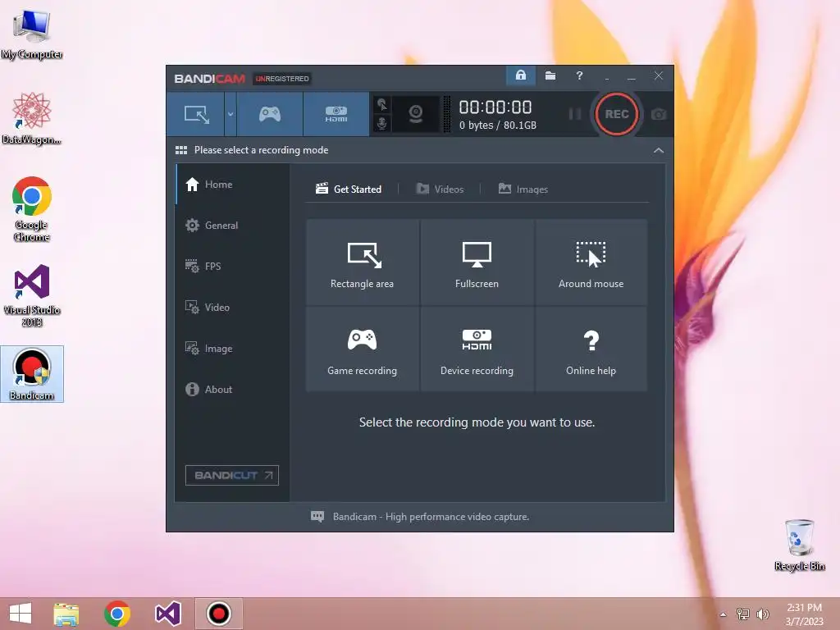Open the Image settings section
The width and height of the screenshot is (840, 630).
click(x=232, y=348)
